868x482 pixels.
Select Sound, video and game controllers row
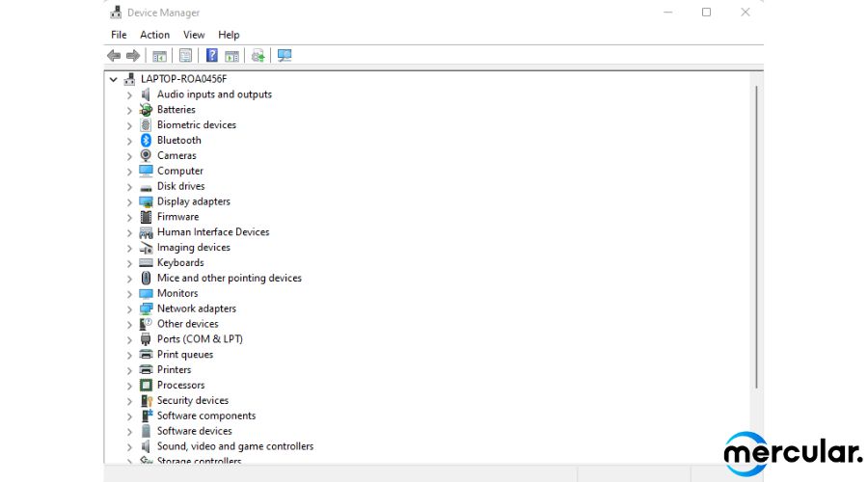pyautogui.click(x=235, y=446)
